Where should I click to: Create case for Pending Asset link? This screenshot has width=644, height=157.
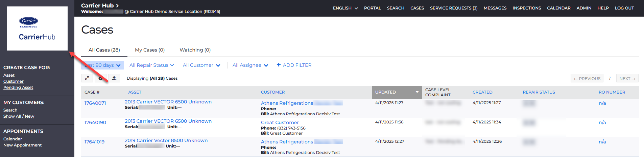18,87
